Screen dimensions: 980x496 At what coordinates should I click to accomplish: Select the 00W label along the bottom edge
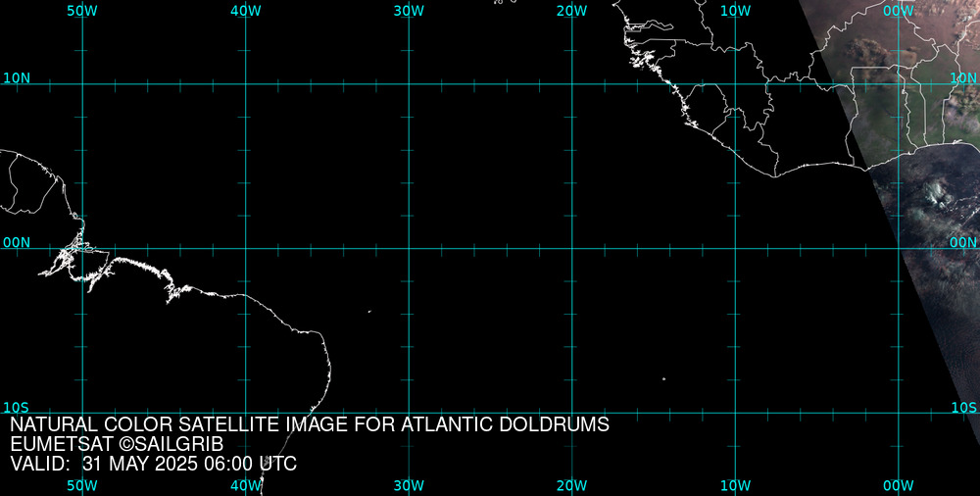[899, 486]
